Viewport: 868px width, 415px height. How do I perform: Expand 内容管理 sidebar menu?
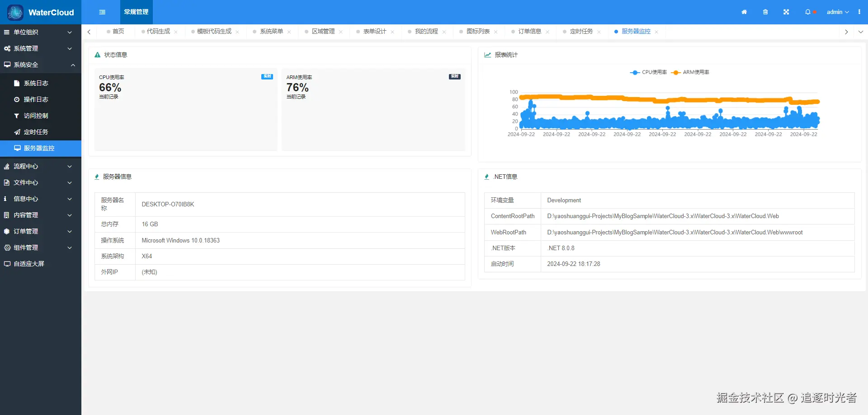click(x=41, y=215)
